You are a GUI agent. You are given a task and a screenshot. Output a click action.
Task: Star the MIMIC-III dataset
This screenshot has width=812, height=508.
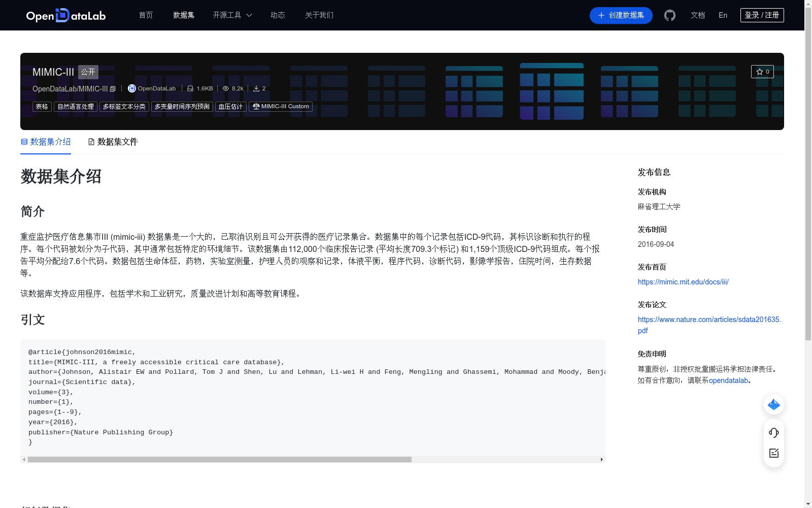(x=762, y=72)
